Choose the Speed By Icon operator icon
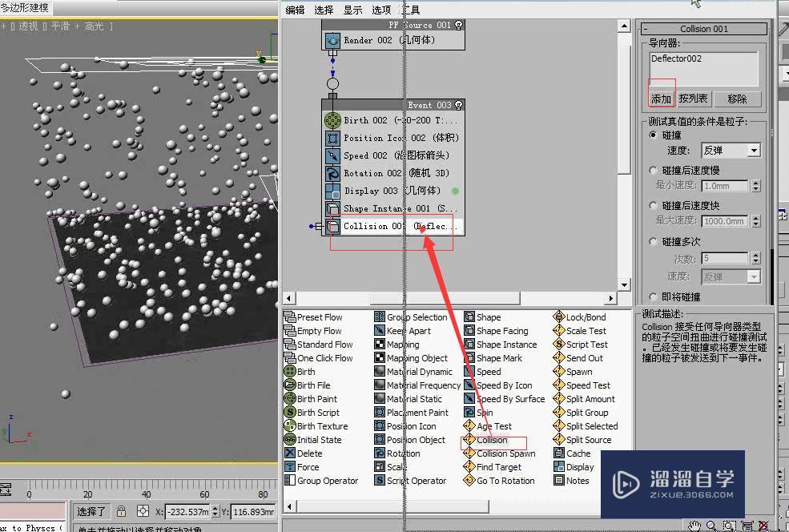 click(469, 385)
